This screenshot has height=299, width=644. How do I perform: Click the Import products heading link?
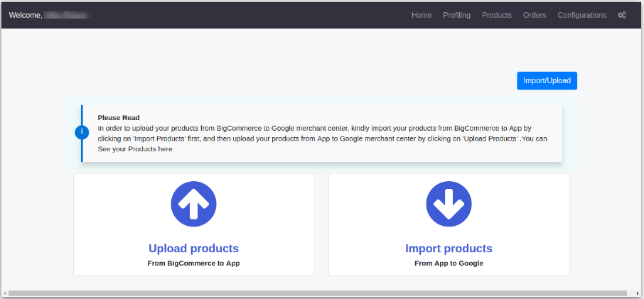coord(449,249)
